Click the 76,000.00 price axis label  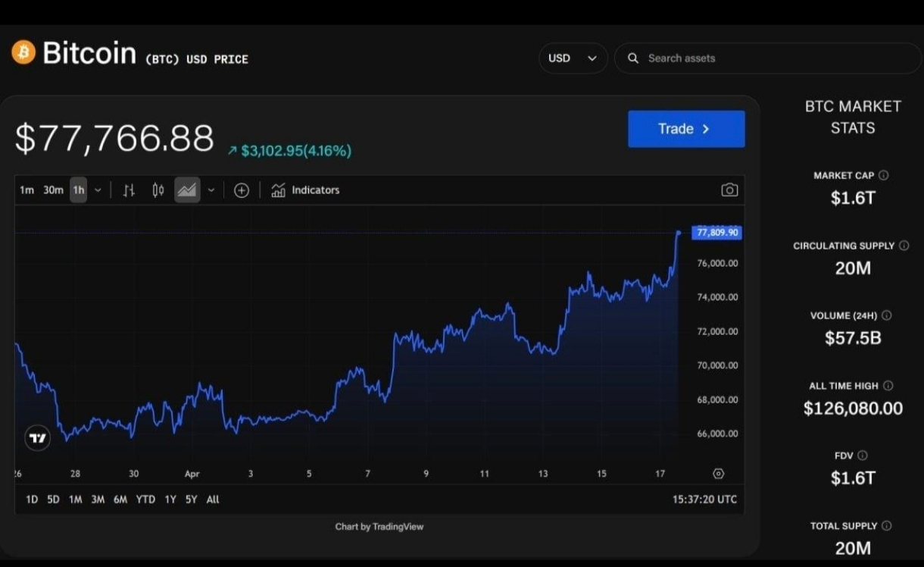click(x=717, y=263)
